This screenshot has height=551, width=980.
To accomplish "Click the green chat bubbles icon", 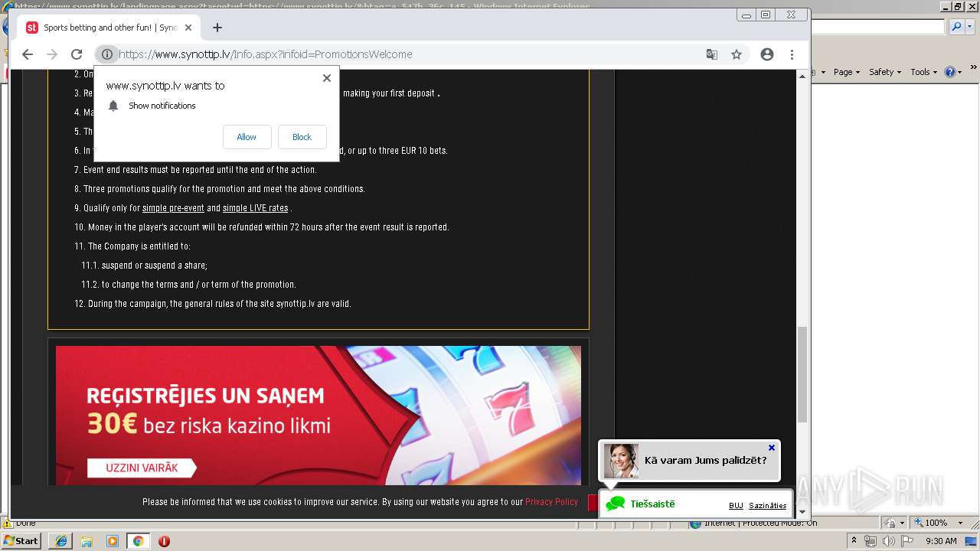I will pyautogui.click(x=616, y=504).
